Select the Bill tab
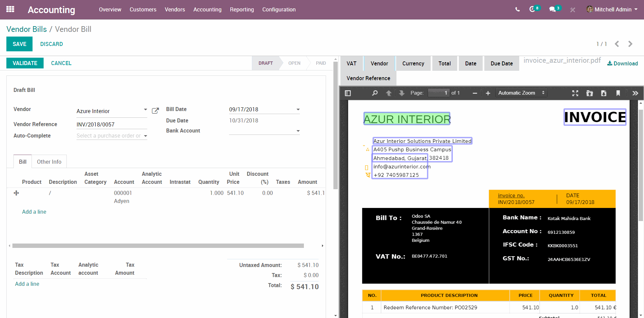This screenshot has width=644, height=318. (x=22, y=162)
